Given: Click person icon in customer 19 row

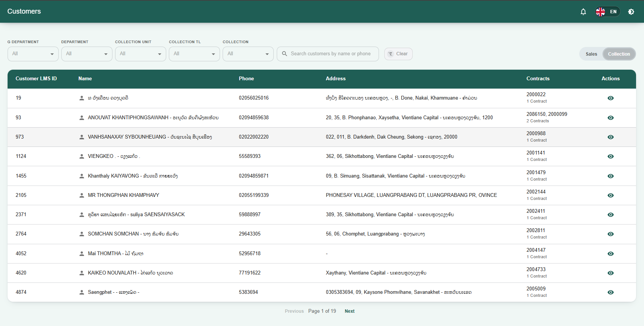Looking at the screenshot, I should click(x=82, y=98).
